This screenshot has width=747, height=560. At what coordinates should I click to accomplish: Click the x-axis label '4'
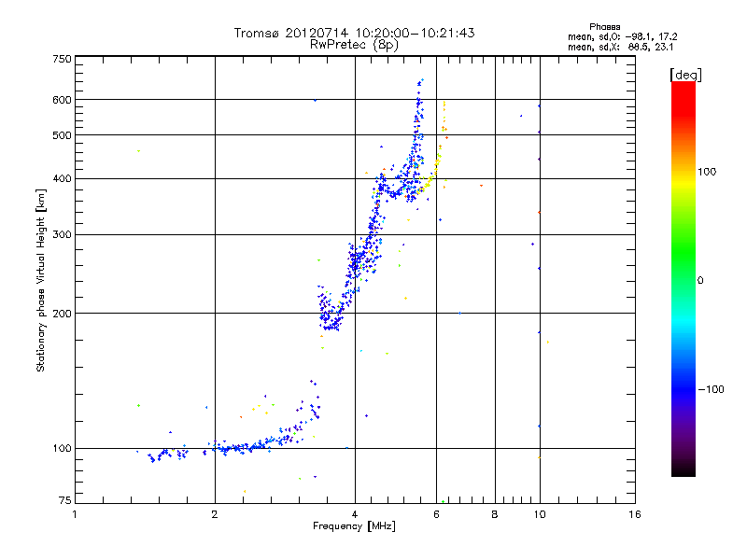tap(355, 514)
